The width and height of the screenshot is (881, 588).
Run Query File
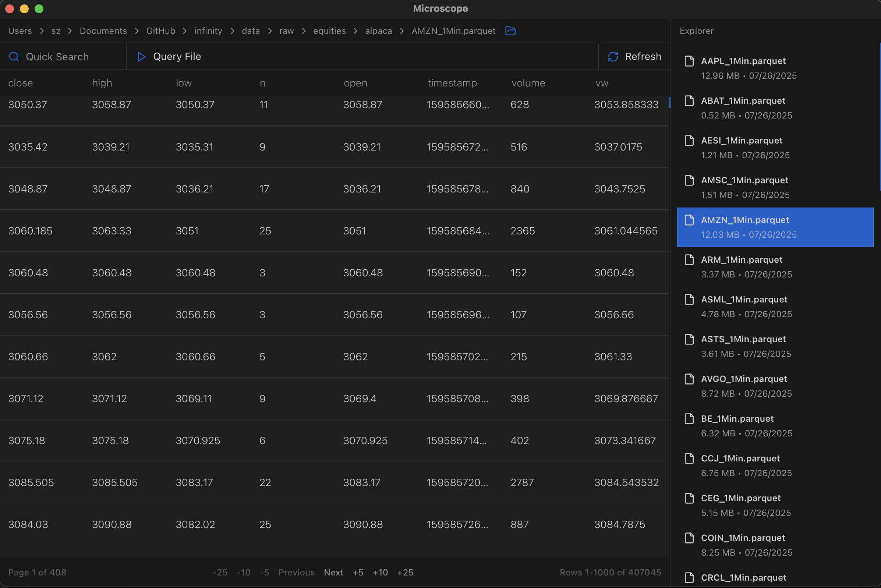click(x=169, y=57)
